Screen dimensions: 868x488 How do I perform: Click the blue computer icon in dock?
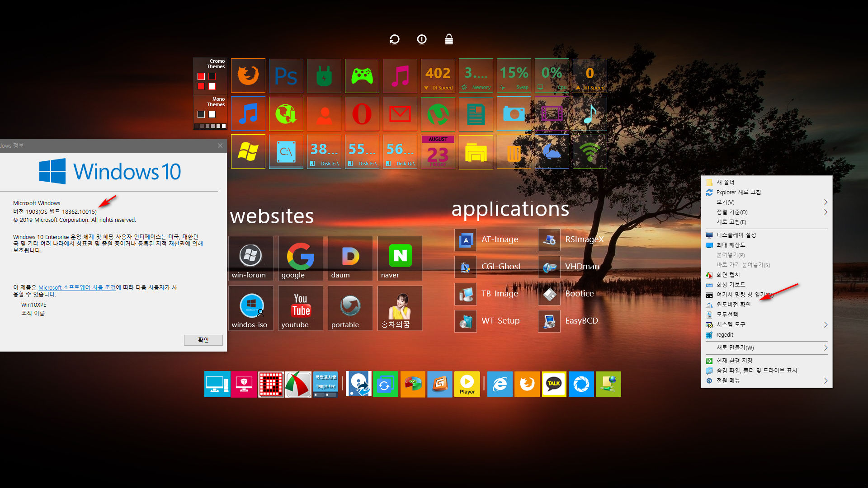tap(217, 384)
